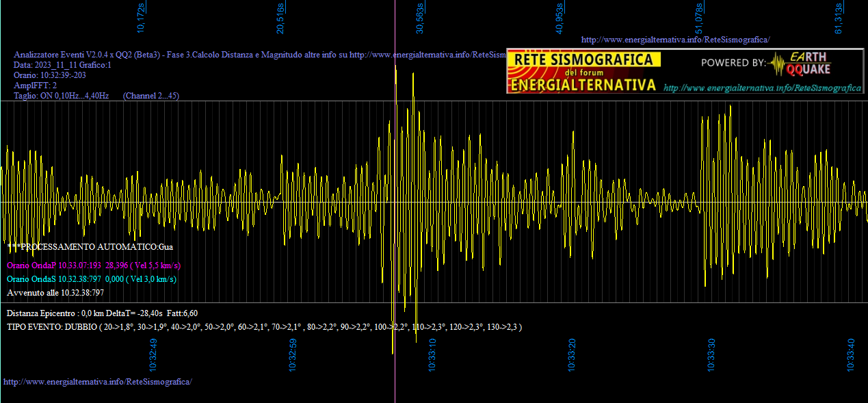Click the Taglio: ON 0,10Hz...4,40Hz filter line

coord(96,96)
